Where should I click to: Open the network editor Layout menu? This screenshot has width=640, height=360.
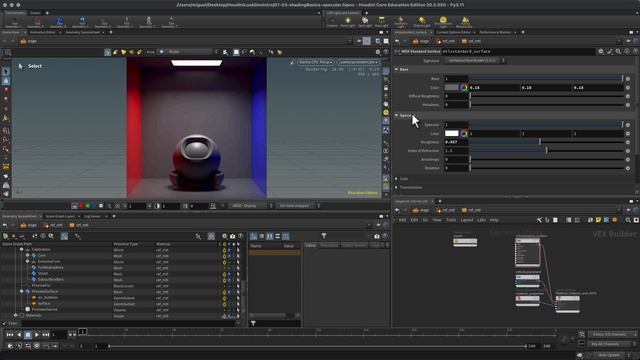coord(467,220)
